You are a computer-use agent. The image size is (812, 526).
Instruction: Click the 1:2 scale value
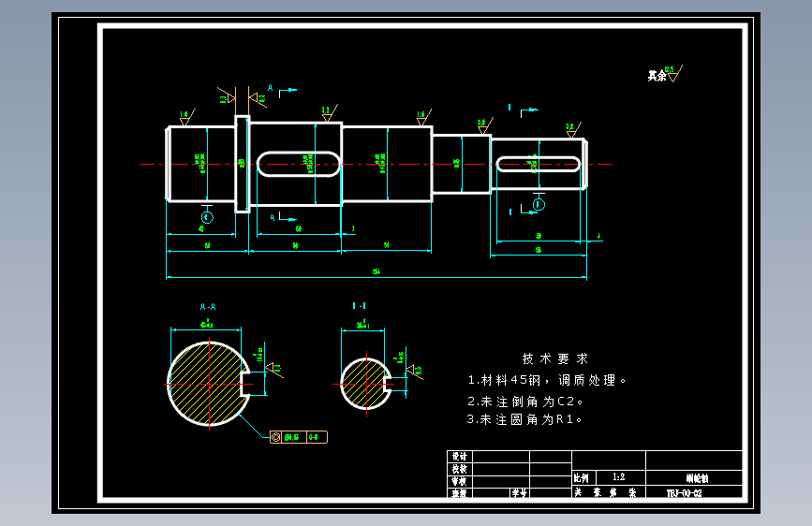coord(619,476)
